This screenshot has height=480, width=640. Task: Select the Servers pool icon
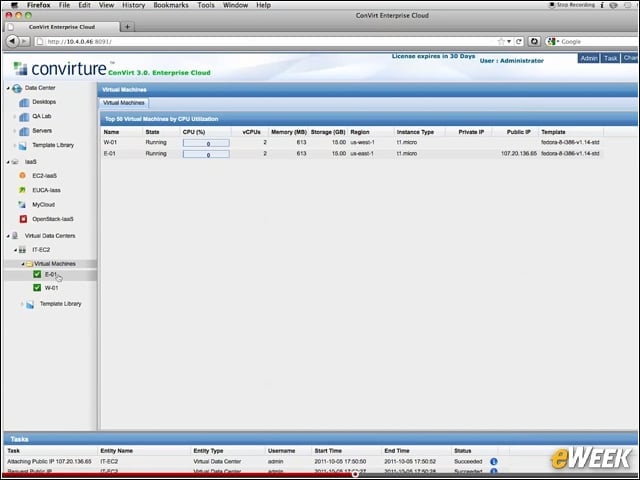point(24,131)
